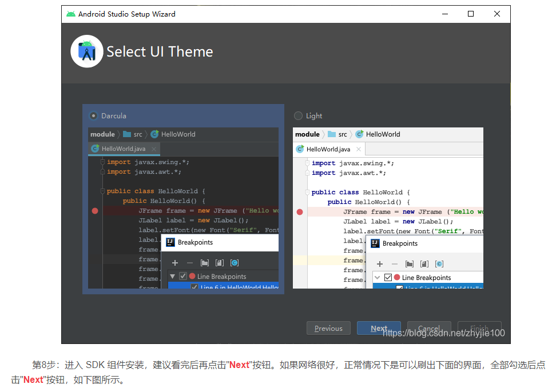Toggle Line Breakpoints checkbox in Darcula preview

click(x=182, y=277)
